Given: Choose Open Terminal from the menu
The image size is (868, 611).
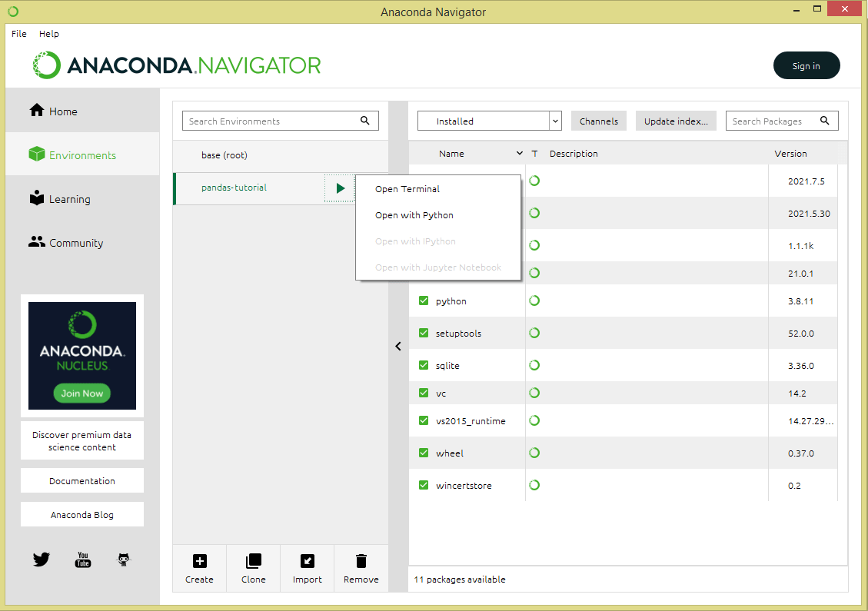Looking at the screenshot, I should pyautogui.click(x=407, y=189).
